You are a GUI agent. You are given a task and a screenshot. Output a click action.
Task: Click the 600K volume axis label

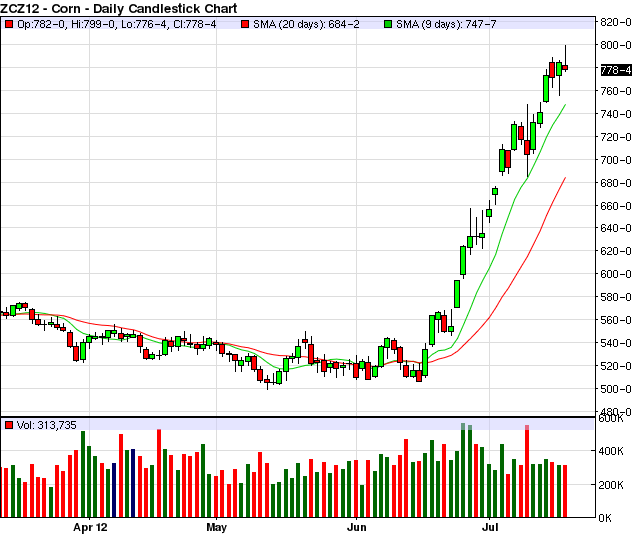611,419
